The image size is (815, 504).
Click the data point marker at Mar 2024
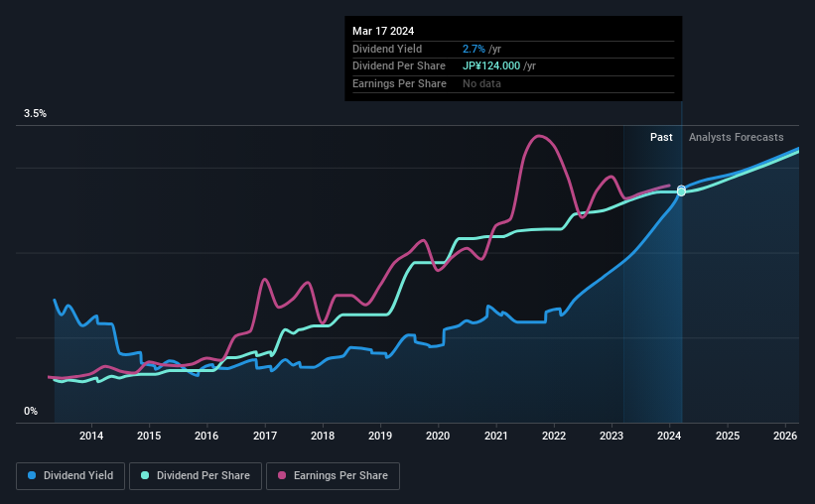(x=681, y=190)
